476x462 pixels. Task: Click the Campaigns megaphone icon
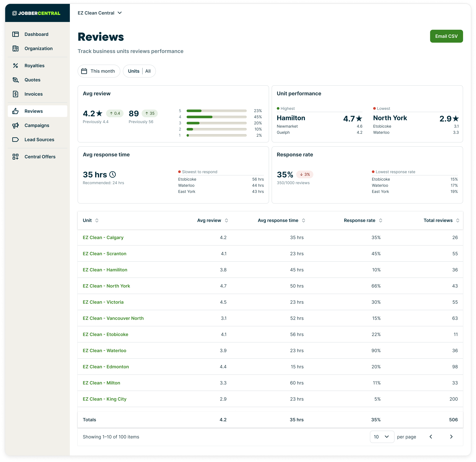16,125
